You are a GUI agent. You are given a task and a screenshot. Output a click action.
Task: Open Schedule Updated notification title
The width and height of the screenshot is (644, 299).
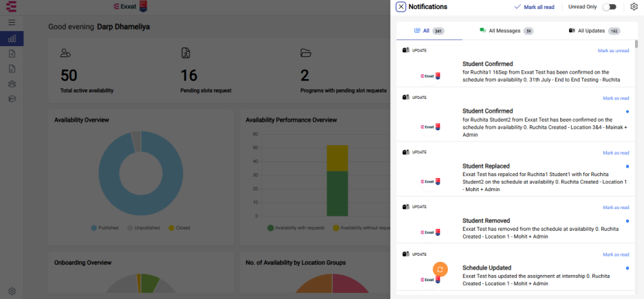(486, 268)
